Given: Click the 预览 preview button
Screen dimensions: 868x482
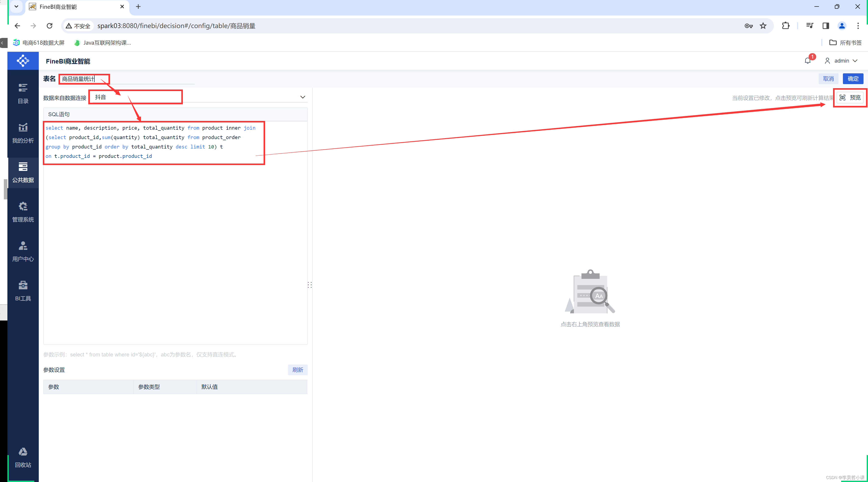Looking at the screenshot, I should coord(850,98).
